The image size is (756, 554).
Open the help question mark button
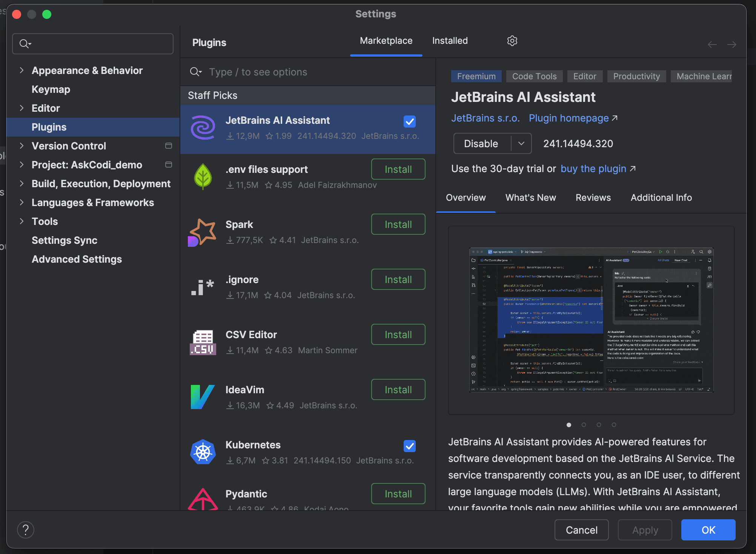[26, 530]
